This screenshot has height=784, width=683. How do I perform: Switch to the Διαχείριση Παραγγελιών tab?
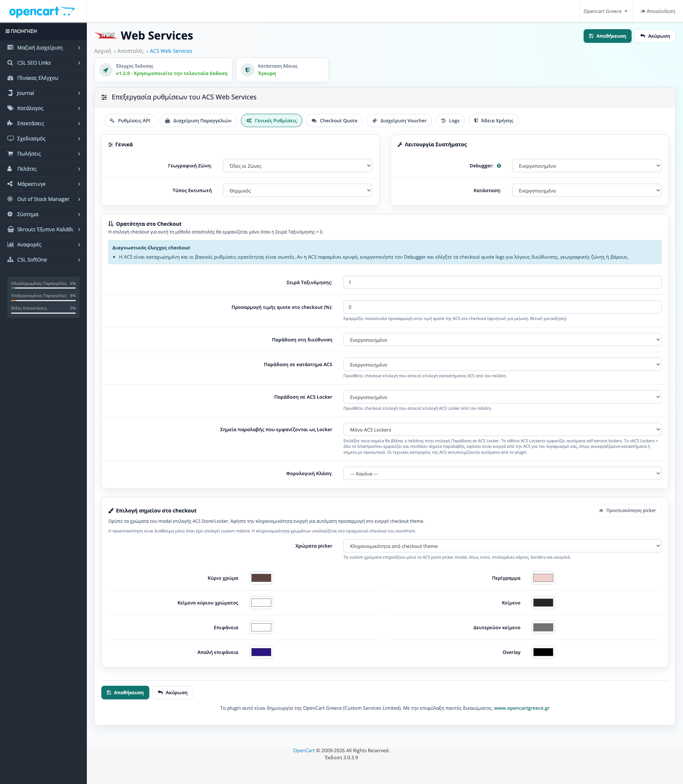tap(198, 120)
